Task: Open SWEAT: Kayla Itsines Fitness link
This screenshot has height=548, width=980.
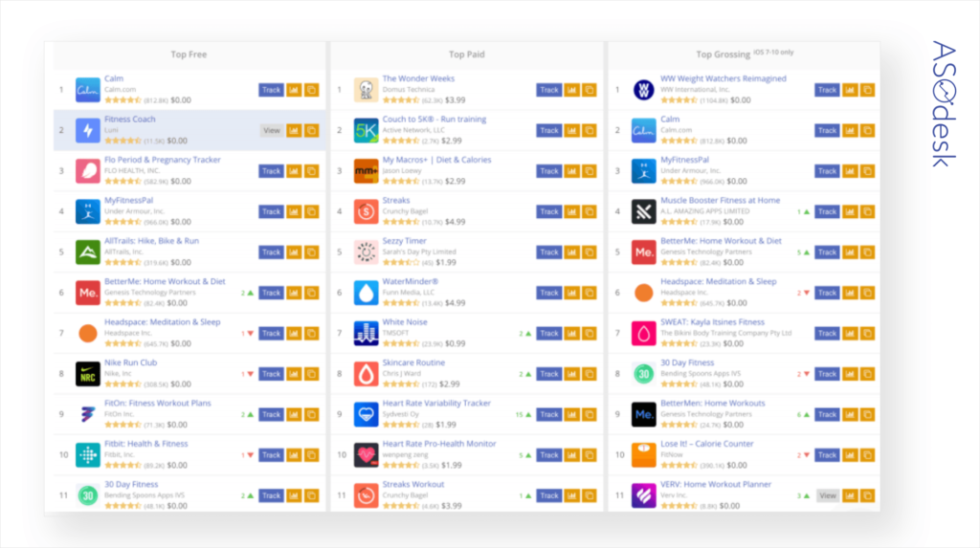Action: tap(712, 322)
